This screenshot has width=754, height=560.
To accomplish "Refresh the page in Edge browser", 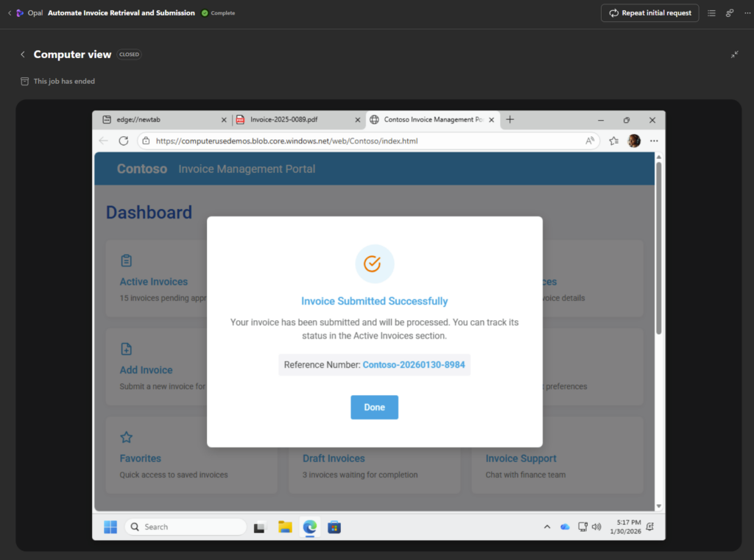I will [x=124, y=141].
